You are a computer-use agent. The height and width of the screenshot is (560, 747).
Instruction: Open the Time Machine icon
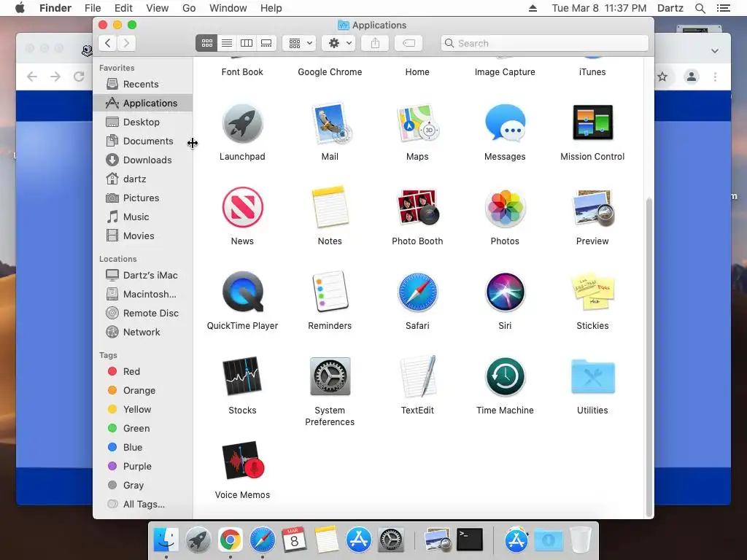tap(505, 376)
